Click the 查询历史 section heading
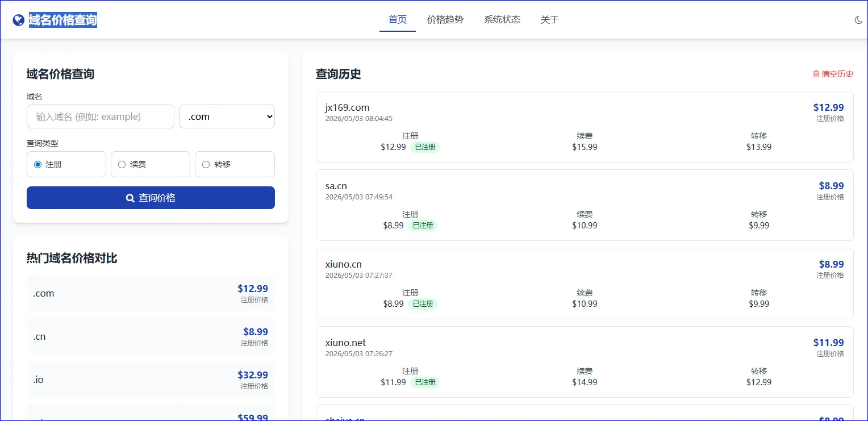 339,74
